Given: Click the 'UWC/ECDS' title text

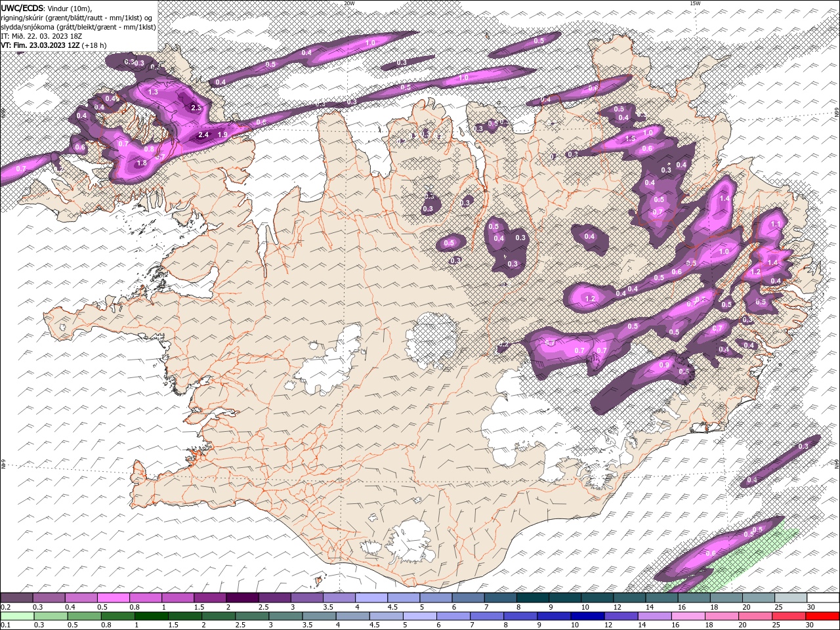Looking at the screenshot, I should point(22,8).
